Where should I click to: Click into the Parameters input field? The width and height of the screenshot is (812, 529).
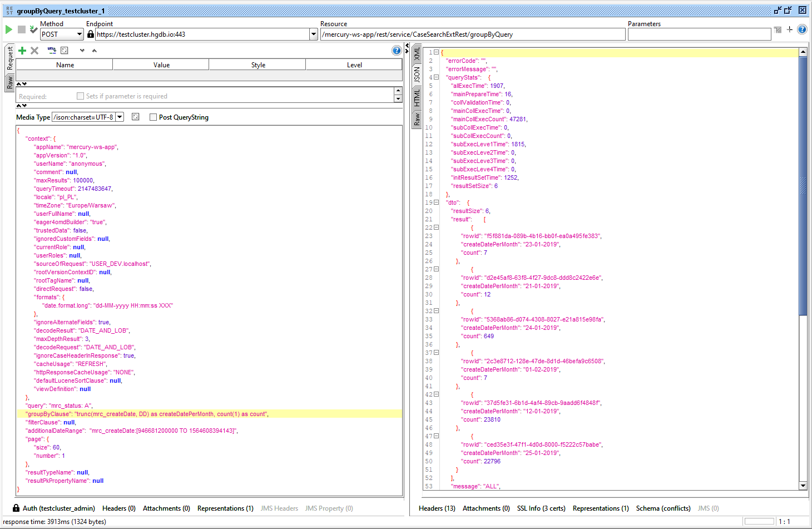point(699,34)
